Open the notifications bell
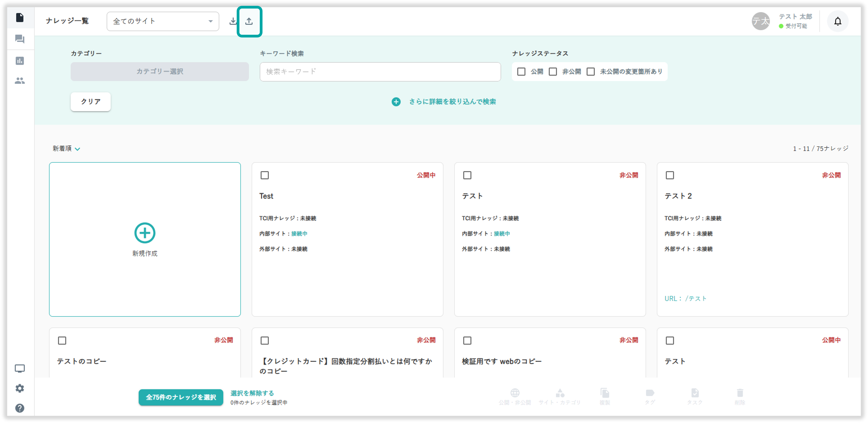Viewport: 868px width, 423px height. pos(837,21)
